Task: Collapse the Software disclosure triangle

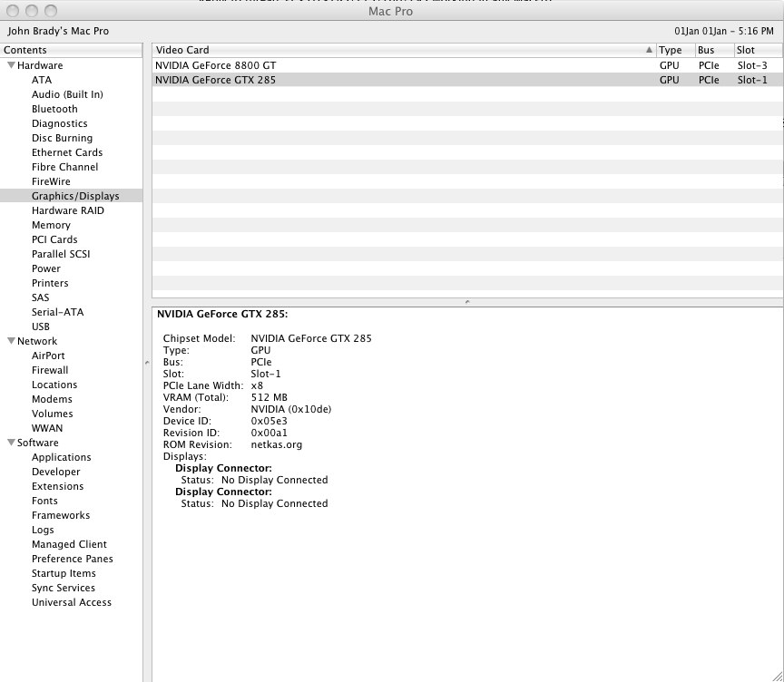Action: pyautogui.click(x=11, y=443)
